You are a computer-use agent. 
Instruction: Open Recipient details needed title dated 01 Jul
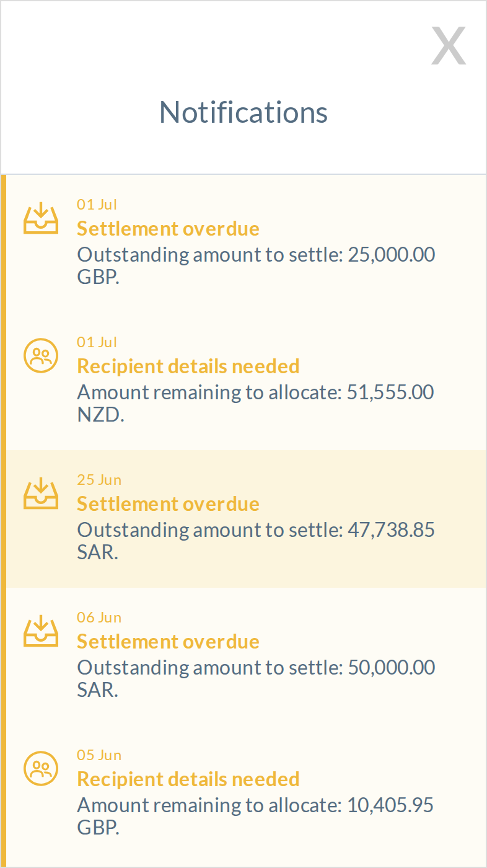click(188, 366)
